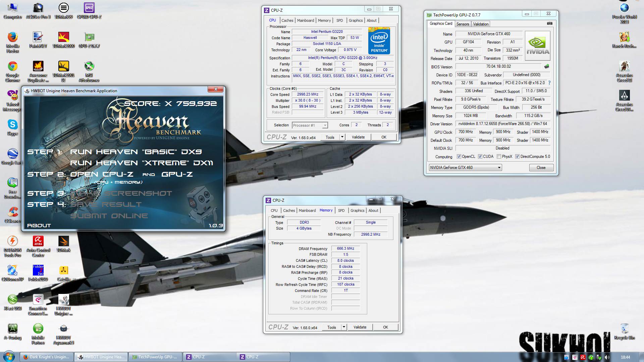Click the Intel Pentium G3220 Name field

tap(327, 32)
